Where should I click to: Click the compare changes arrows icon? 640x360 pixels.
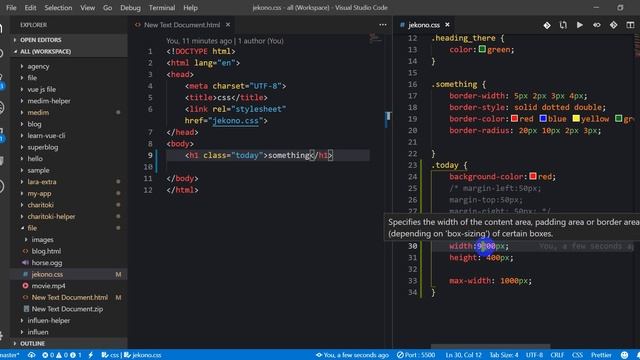point(563,25)
